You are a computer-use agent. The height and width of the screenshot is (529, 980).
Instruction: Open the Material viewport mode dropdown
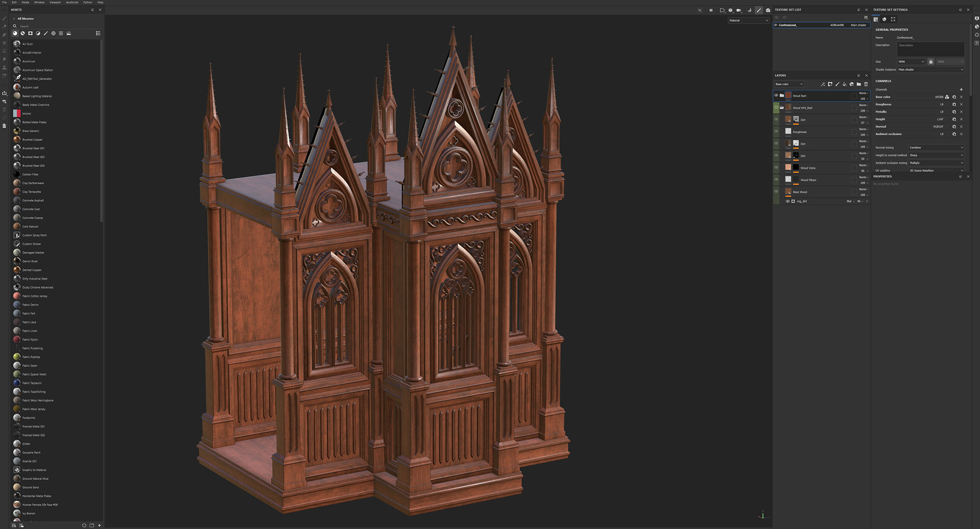click(x=748, y=20)
